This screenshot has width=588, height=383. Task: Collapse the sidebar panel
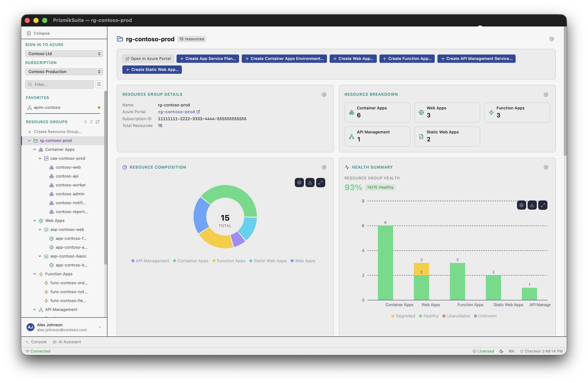point(38,33)
